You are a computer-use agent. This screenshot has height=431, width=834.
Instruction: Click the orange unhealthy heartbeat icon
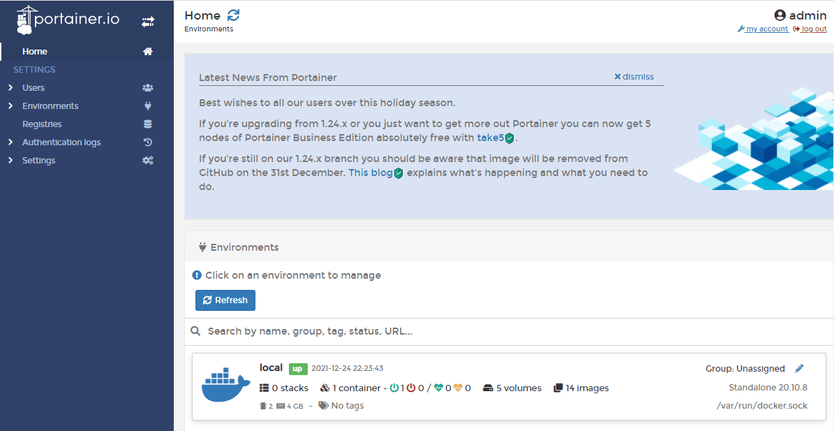458,388
